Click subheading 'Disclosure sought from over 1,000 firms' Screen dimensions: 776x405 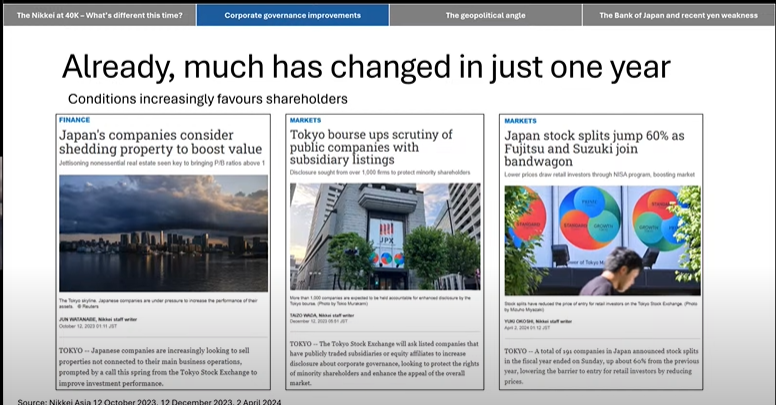(380, 172)
